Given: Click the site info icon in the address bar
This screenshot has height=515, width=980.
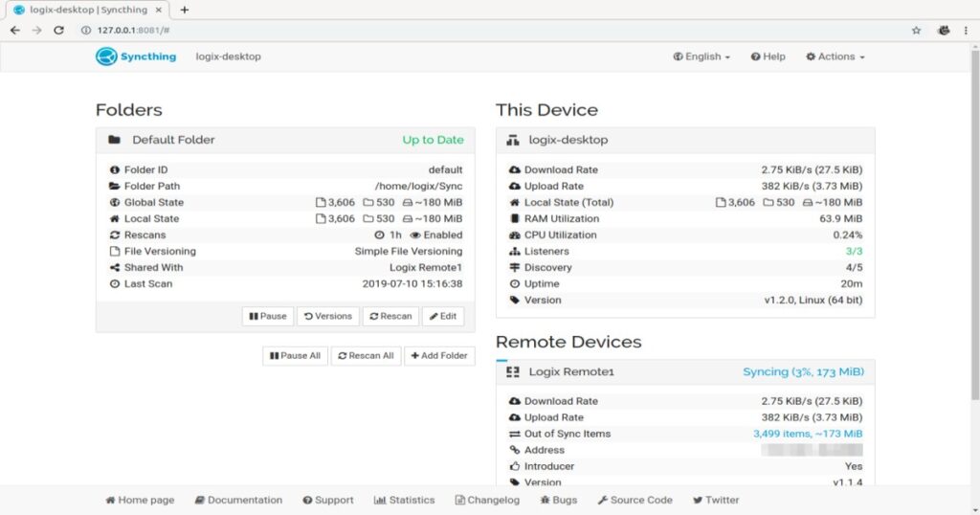Looking at the screenshot, I should click(85, 31).
